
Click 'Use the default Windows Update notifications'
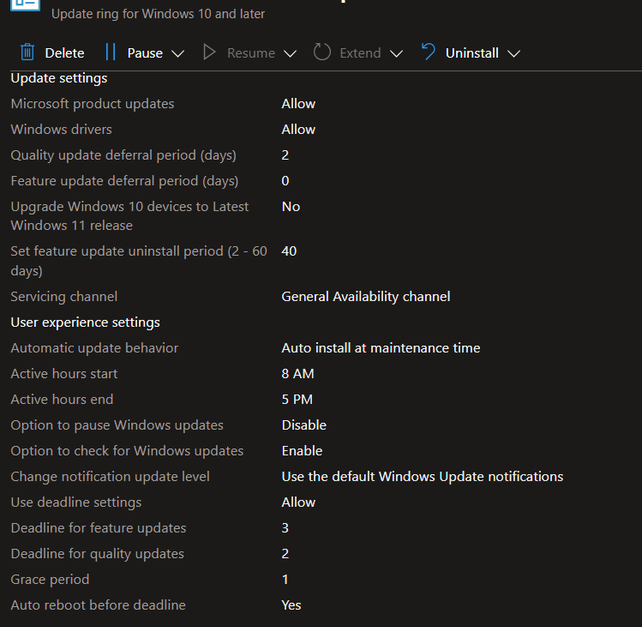[423, 477]
